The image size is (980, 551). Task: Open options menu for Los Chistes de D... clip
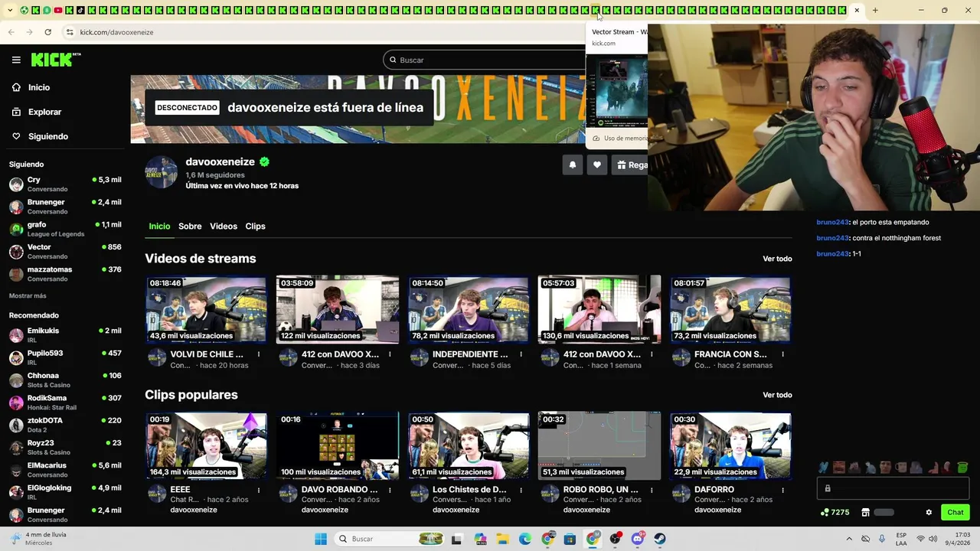click(521, 490)
